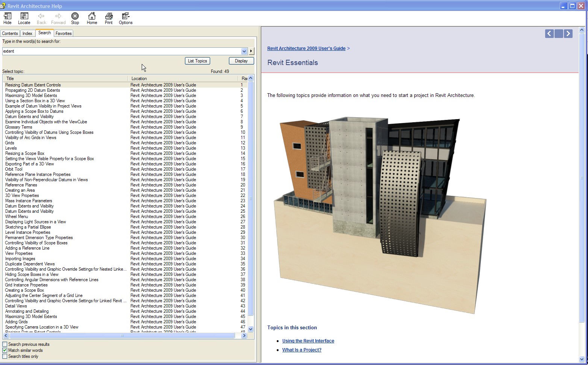Select 'Reference Plane Instance Properties' result

tap(126, 174)
